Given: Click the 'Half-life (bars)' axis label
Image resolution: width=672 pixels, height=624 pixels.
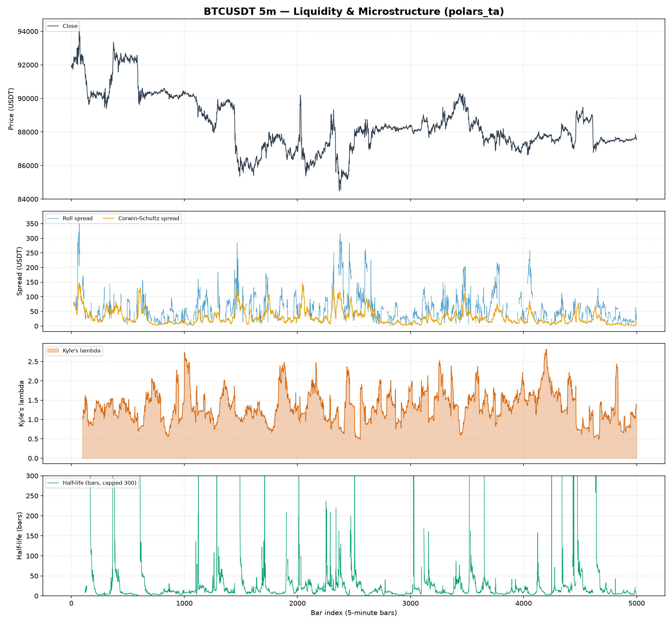Looking at the screenshot, I should tap(20, 536).
